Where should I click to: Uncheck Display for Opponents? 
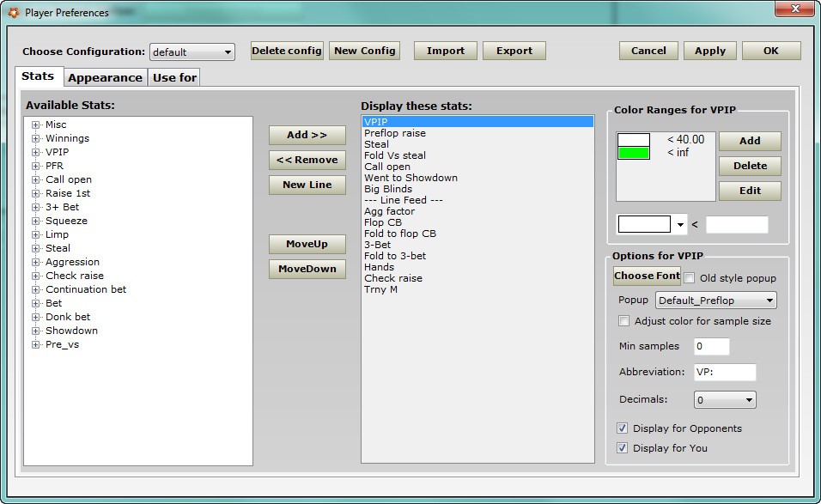(622, 428)
